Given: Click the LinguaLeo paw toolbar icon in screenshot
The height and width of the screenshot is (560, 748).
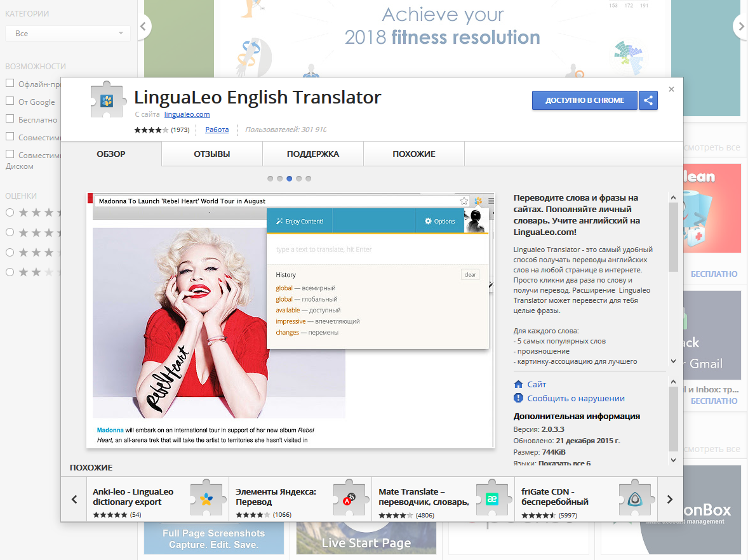Looking at the screenshot, I should click(478, 201).
